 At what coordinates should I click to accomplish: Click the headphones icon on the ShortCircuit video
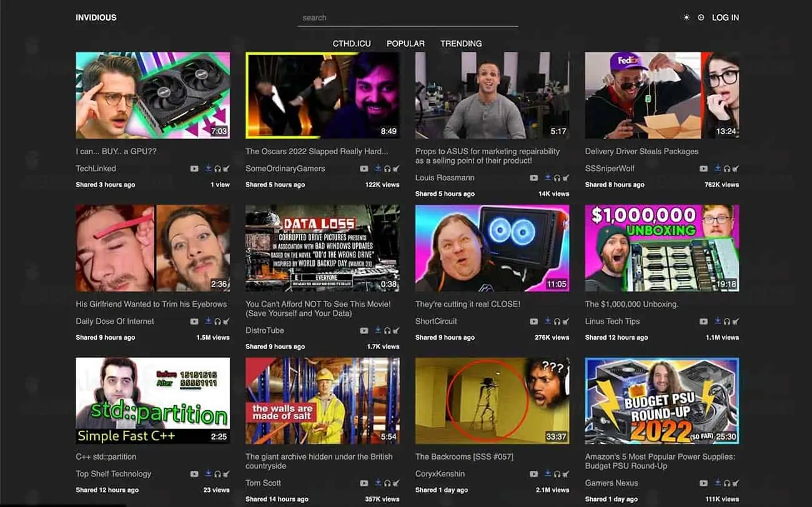click(557, 322)
